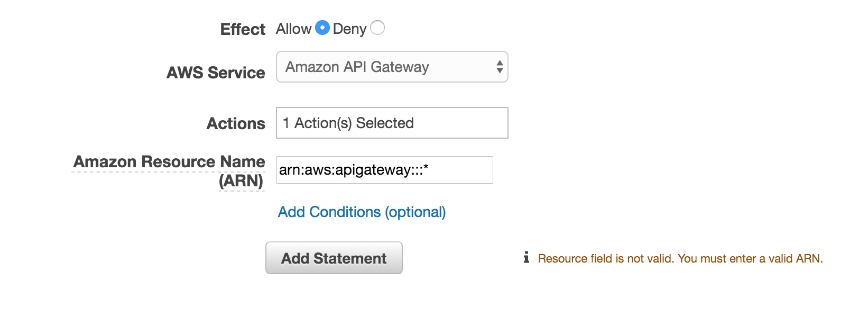Viewport: 868px width, 325px height.
Task: Click the bold 'Effect' label
Action: [243, 29]
